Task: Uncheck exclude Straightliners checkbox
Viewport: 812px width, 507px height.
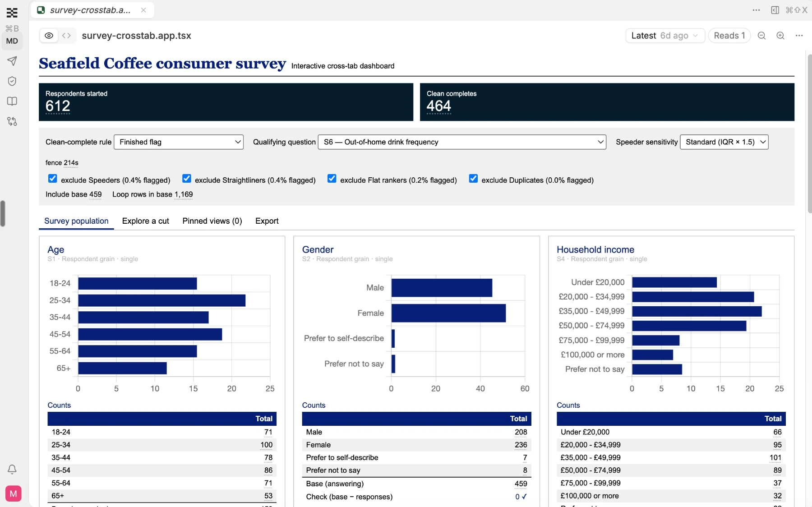Action: [x=186, y=179]
